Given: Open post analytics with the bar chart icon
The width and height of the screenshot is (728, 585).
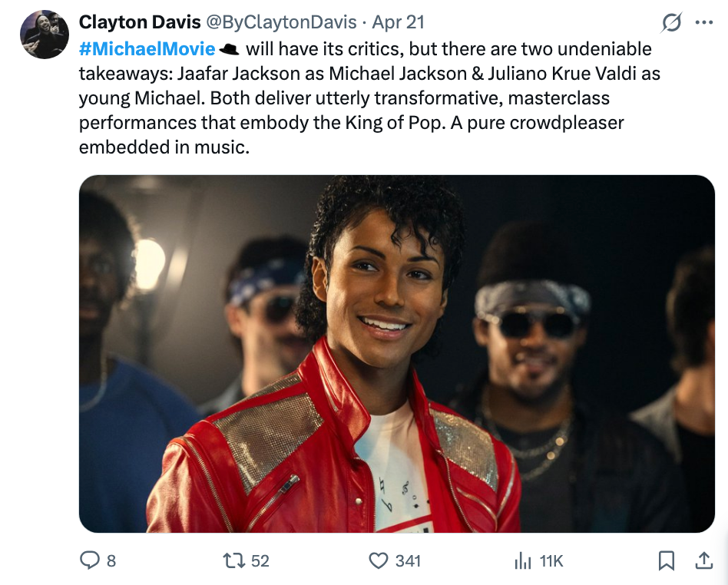Looking at the screenshot, I should click(x=524, y=561).
